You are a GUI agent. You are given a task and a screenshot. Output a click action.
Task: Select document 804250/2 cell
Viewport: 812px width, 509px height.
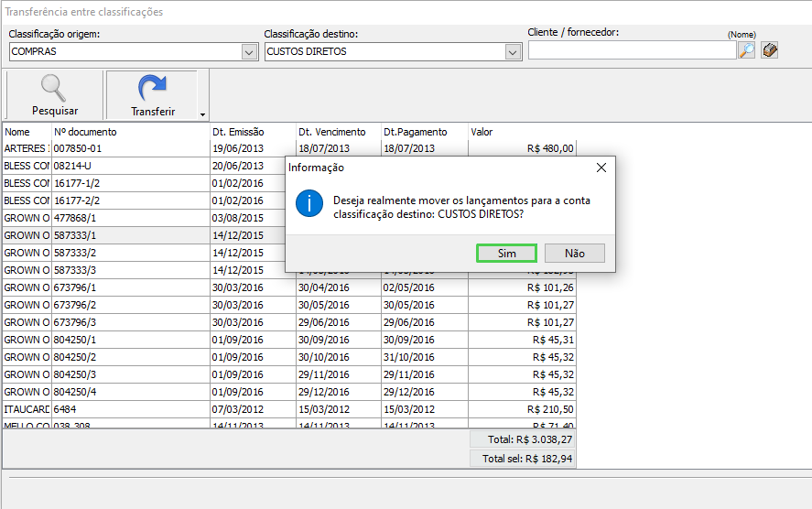(131, 357)
